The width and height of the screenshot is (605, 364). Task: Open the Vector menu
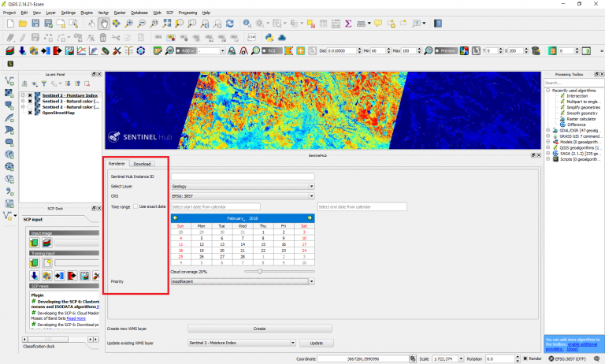(x=103, y=13)
